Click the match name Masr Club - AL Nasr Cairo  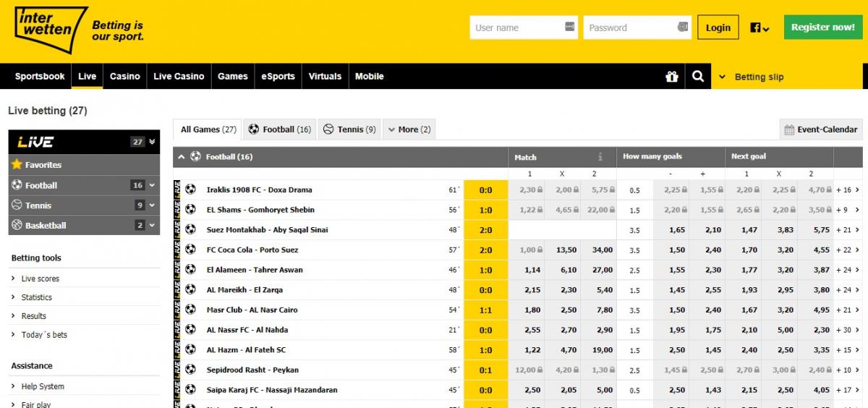pyautogui.click(x=252, y=310)
